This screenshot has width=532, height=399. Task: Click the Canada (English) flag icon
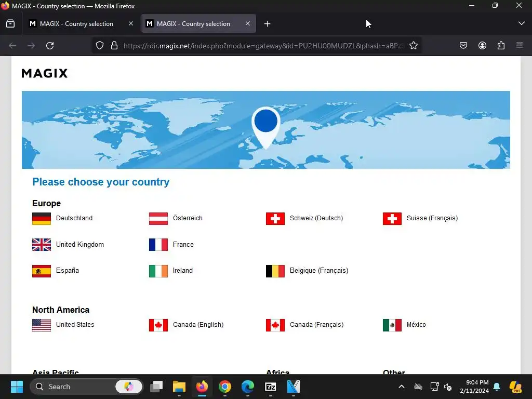tap(158, 325)
